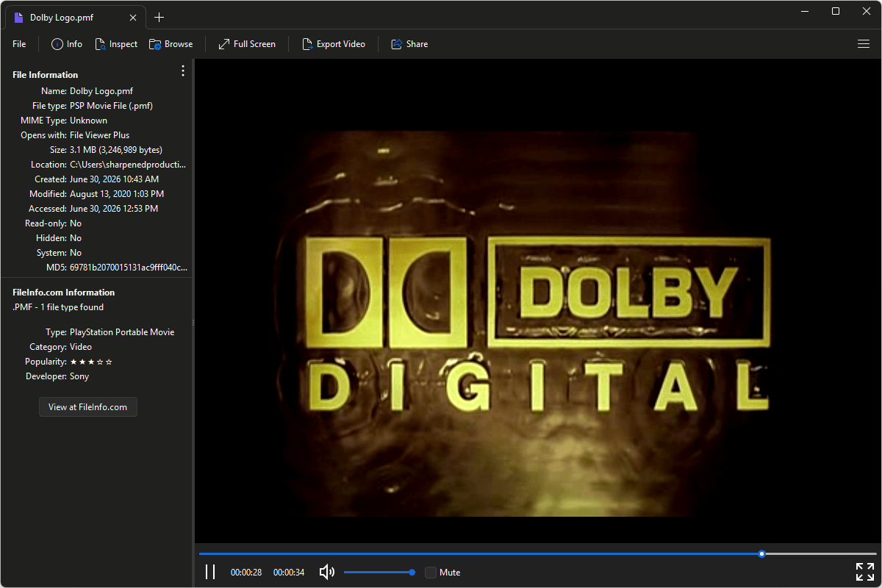Open the Info panel toolbar icon
Image resolution: width=882 pixels, height=588 pixels.
point(57,44)
